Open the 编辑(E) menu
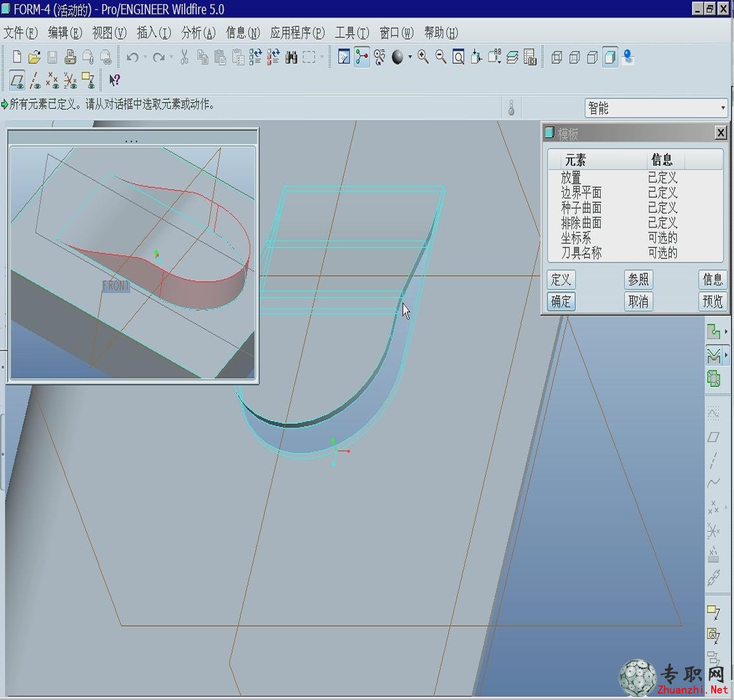 65,33
